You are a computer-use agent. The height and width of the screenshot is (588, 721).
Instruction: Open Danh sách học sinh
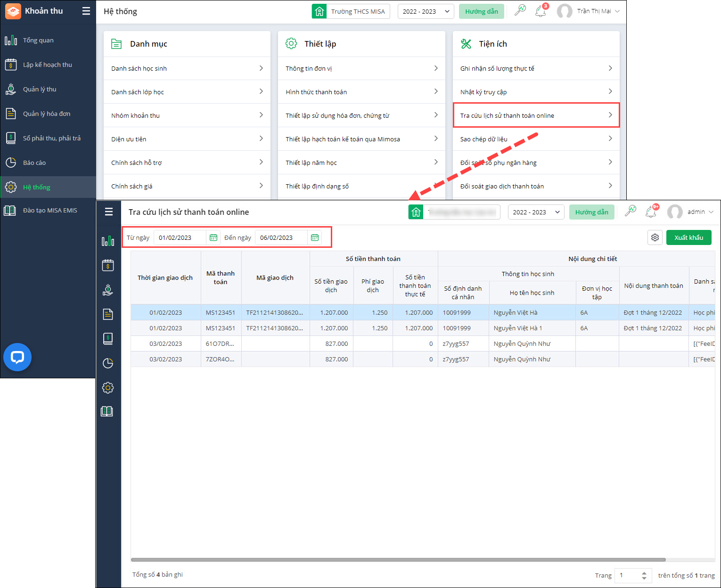pyautogui.click(x=187, y=68)
